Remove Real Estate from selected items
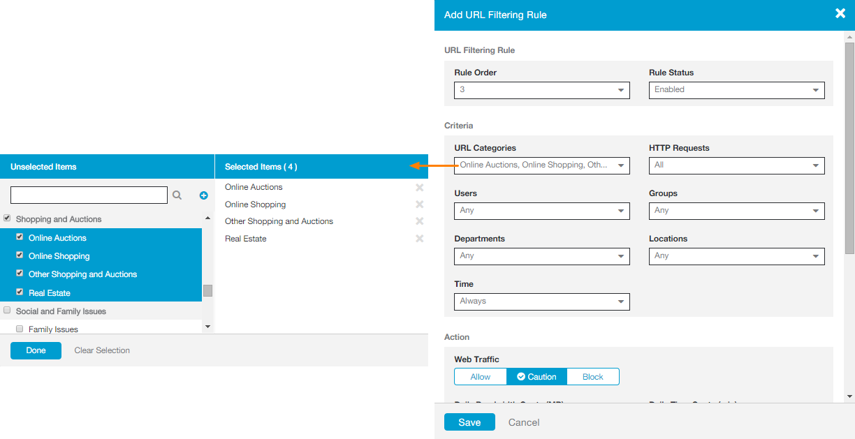The width and height of the screenshot is (855, 439). tap(419, 239)
